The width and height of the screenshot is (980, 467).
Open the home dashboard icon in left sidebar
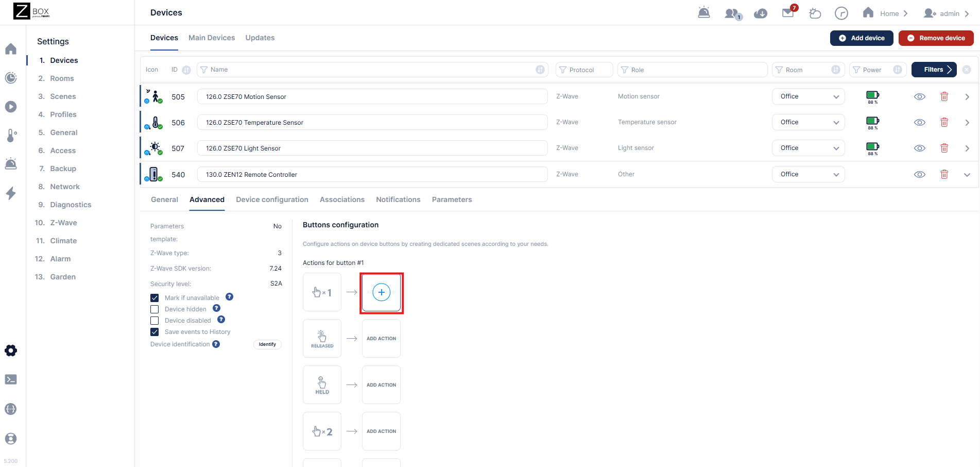click(x=11, y=49)
